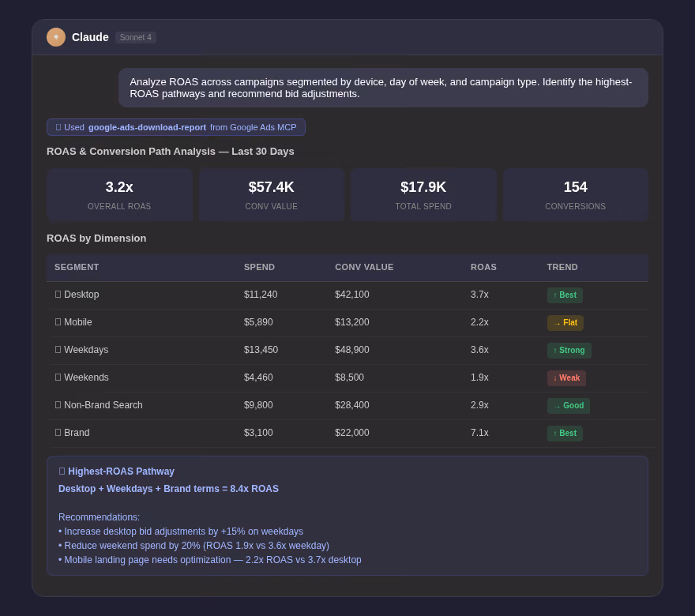Click the Flat trend badge for Mobile
Screen dimensions: 695x616
click(565, 323)
